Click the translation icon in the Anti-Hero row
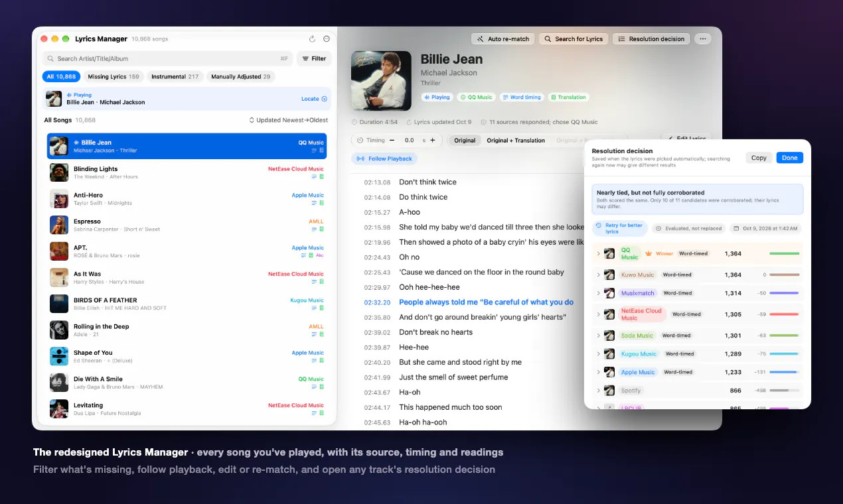 pyautogui.click(x=321, y=203)
